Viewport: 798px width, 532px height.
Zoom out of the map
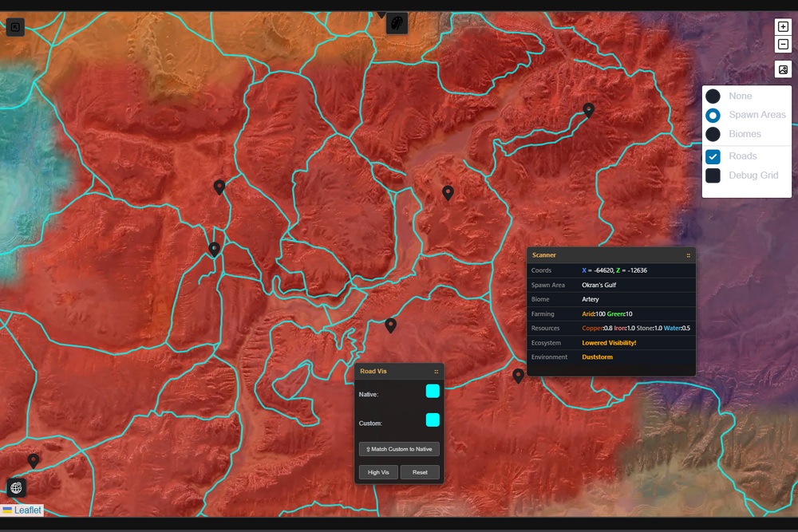click(783, 45)
